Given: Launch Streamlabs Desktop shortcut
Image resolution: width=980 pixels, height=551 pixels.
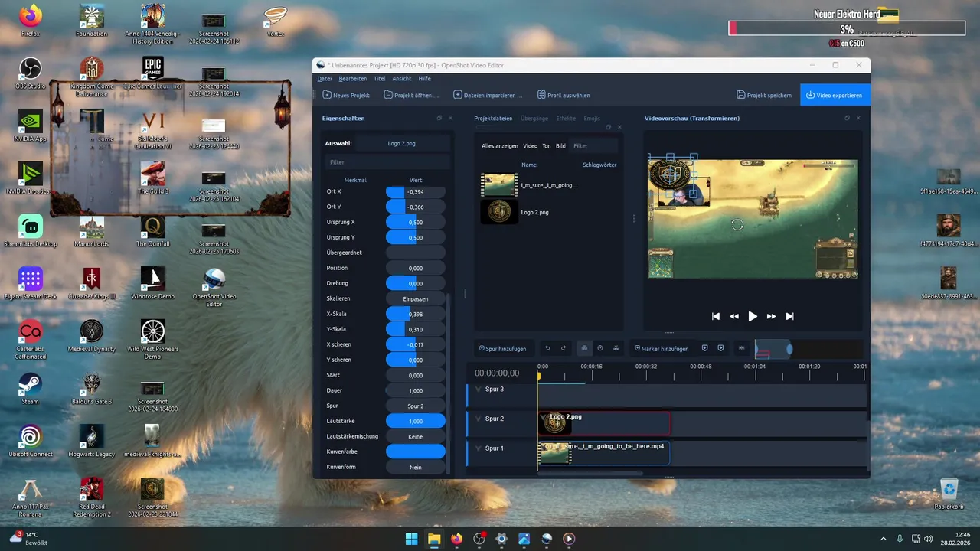Looking at the screenshot, I should [30, 230].
